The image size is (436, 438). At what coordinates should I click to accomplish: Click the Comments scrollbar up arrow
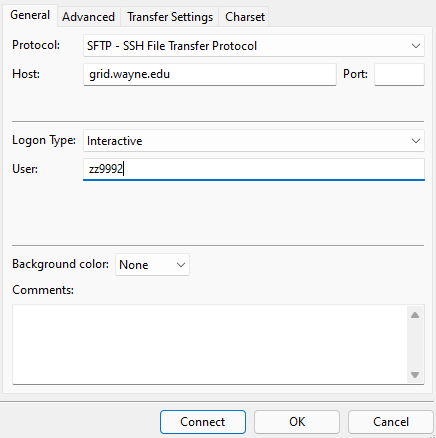tap(415, 315)
